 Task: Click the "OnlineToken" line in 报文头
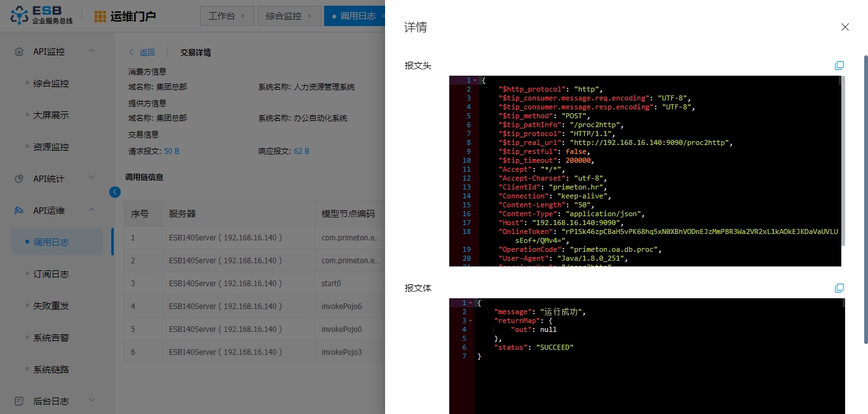click(x=668, y=237)
